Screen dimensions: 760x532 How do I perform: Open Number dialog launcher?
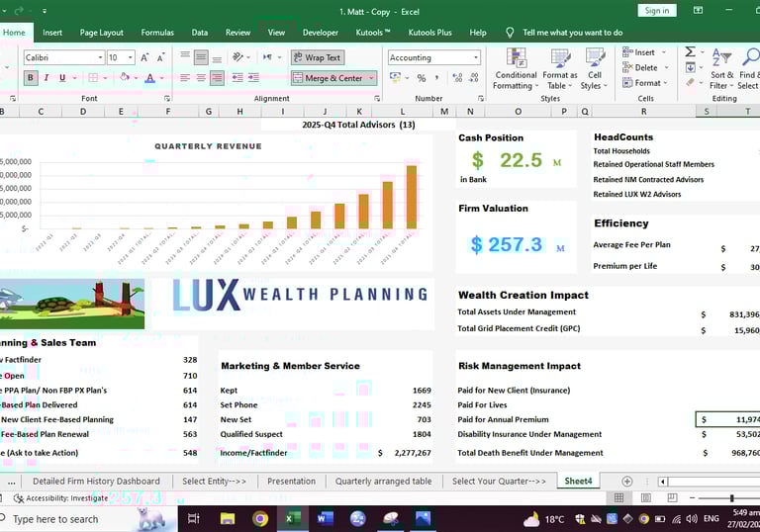pos(480,98)
